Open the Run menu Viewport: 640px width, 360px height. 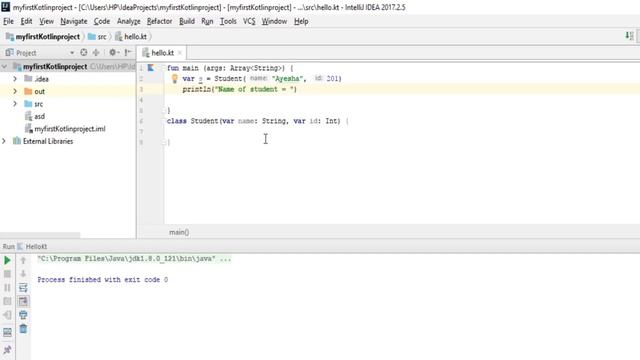point(207,21)
